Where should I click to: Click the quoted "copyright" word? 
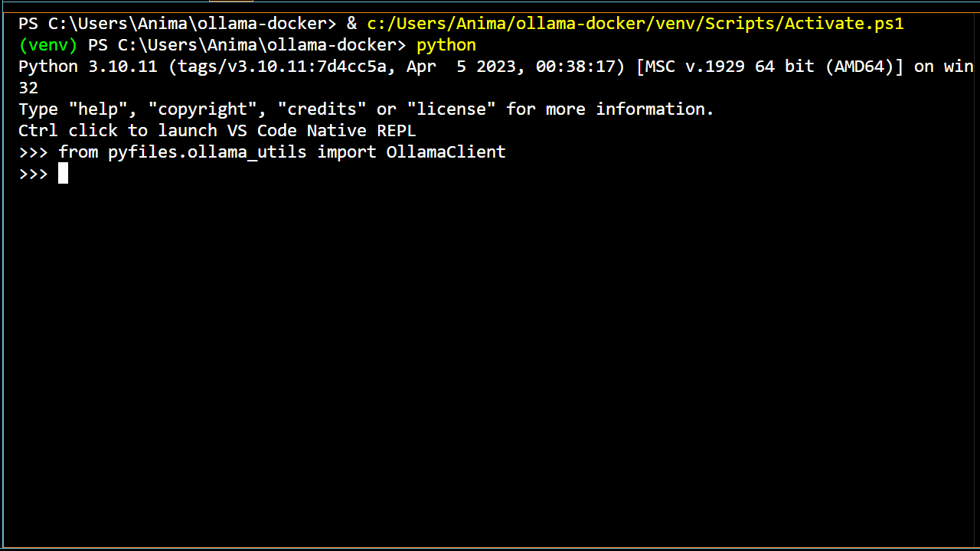click(202, 109)
